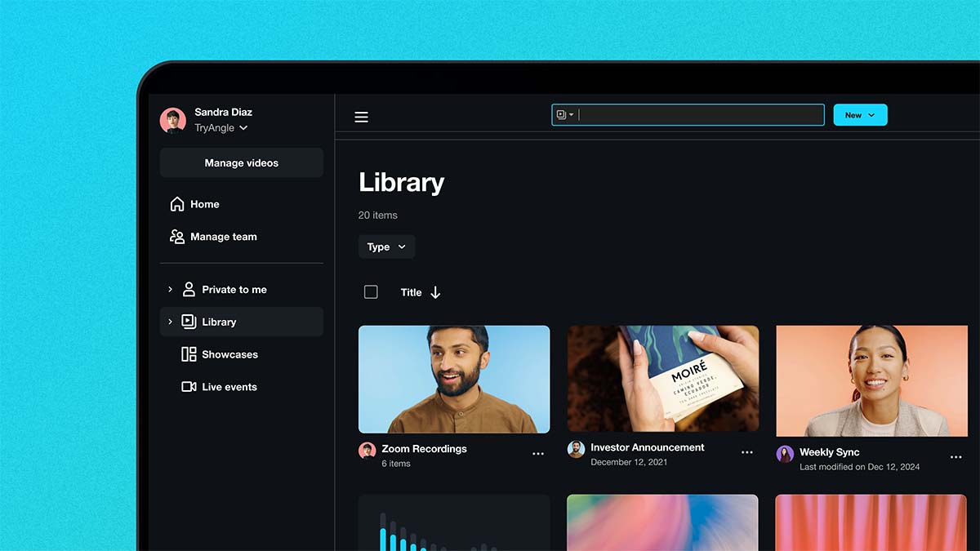This screenshot has width=980, height=551.
Task: Open the Investor Announcement video title
Action: tap(648, 447)
